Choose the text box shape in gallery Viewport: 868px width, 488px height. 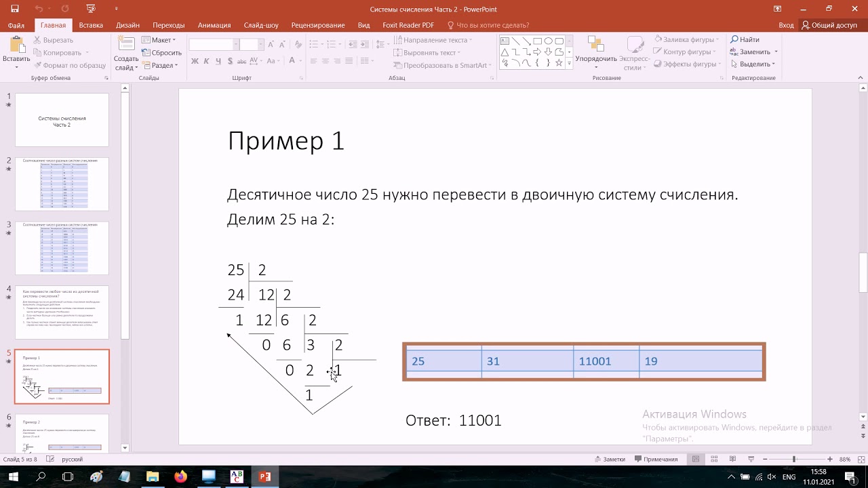[505, 41]
